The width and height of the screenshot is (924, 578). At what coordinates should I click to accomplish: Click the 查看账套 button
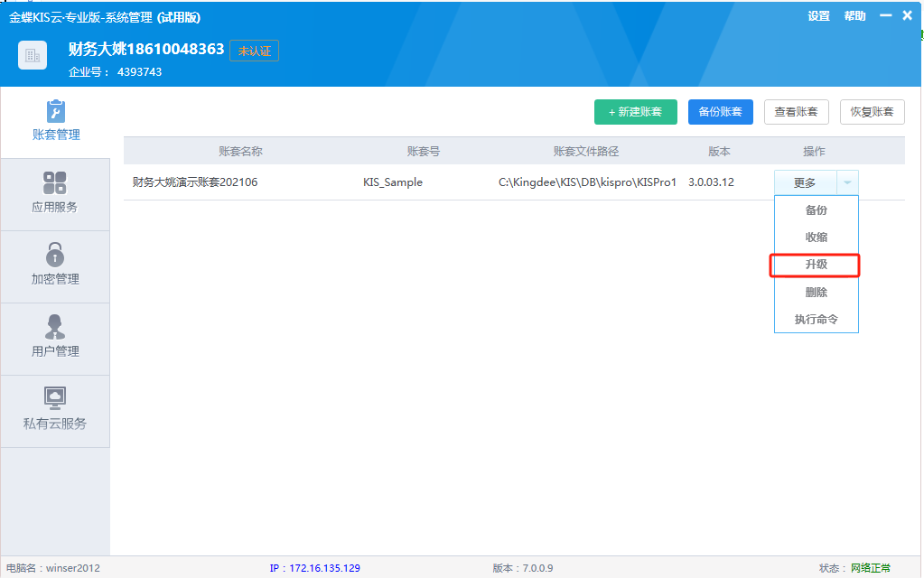pyautogui.click(x=796, y=112)
